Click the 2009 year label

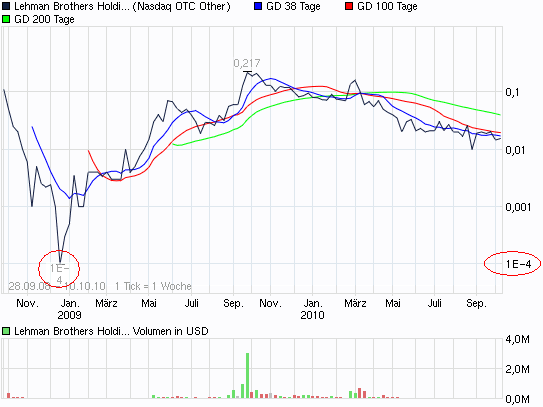pyautogui.click(x=70, y=315)
